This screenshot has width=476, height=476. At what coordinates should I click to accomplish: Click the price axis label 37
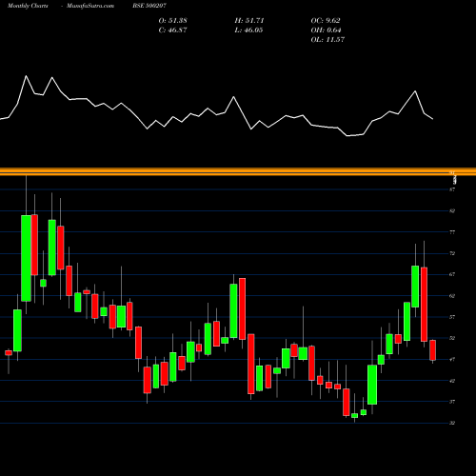coord(452,402)
